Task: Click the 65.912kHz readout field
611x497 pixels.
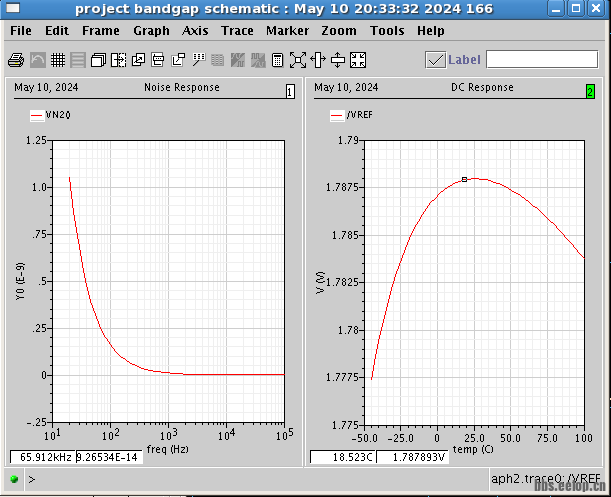Action: [43, 457]
